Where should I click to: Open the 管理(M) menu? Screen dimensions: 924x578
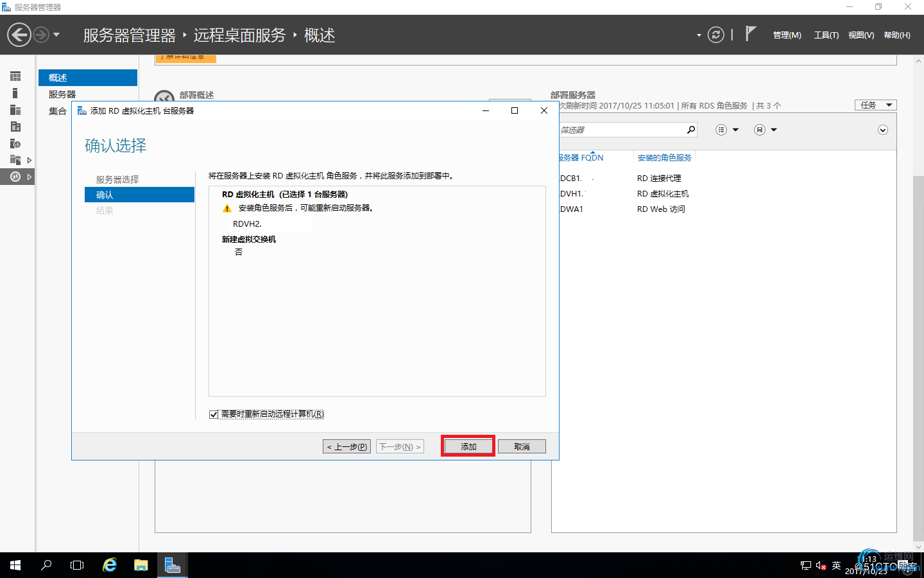[787, 35]
